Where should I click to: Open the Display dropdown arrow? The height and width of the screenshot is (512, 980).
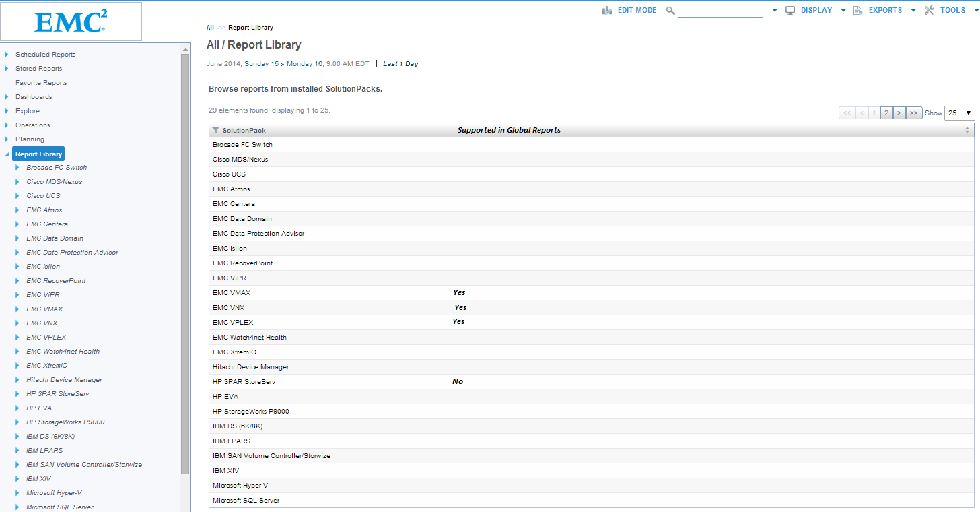pyautogui.click(x=843, y=11)
